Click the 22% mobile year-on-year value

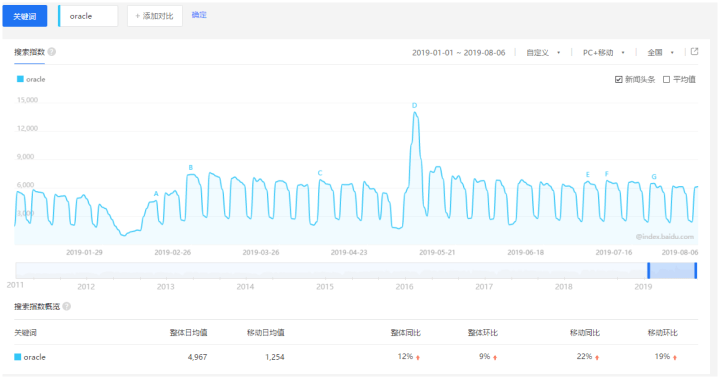point(584,356)
